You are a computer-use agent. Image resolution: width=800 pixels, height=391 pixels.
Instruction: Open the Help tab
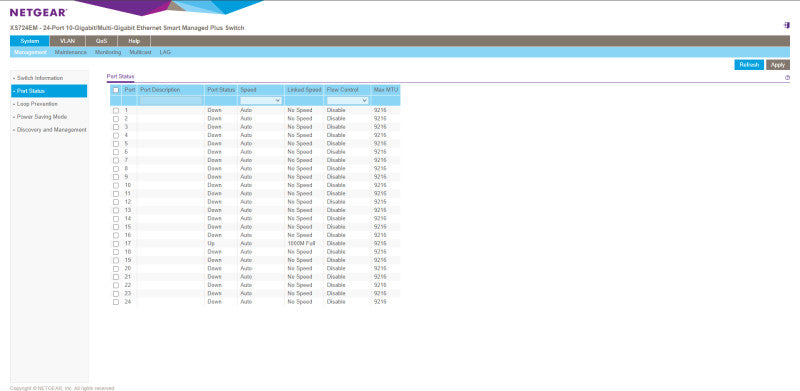pos(134,41)
